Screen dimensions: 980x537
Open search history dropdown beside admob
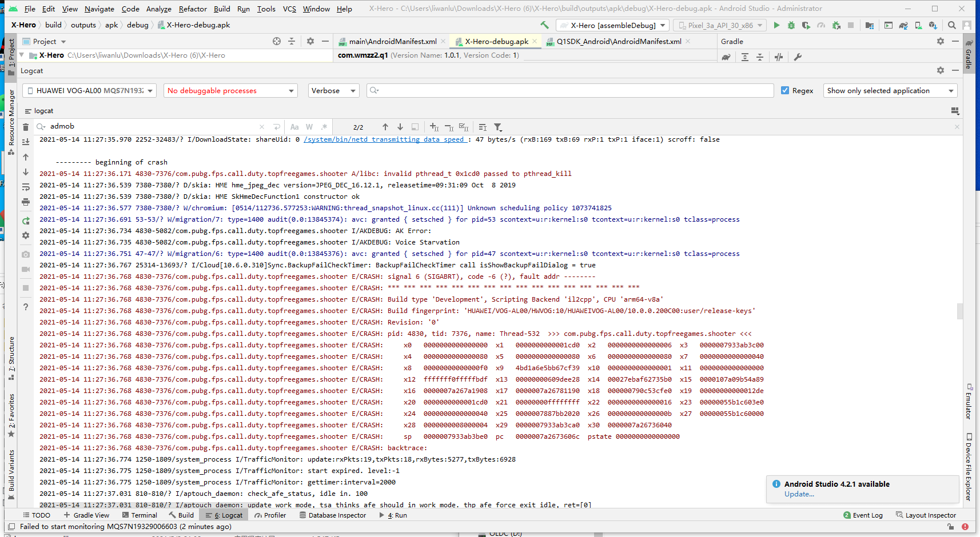pyautogui.click(x=41, y=126)
